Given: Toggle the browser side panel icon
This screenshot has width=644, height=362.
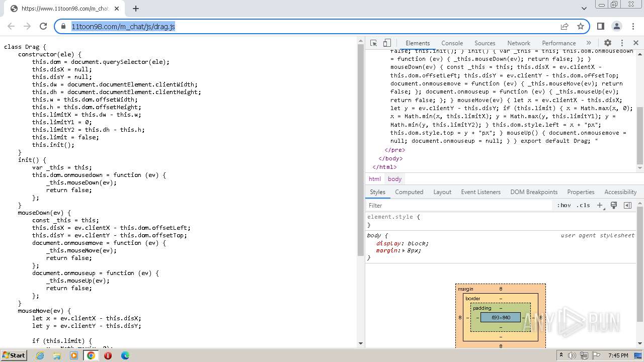Looking at the screenshot, I should coord(600,26).
